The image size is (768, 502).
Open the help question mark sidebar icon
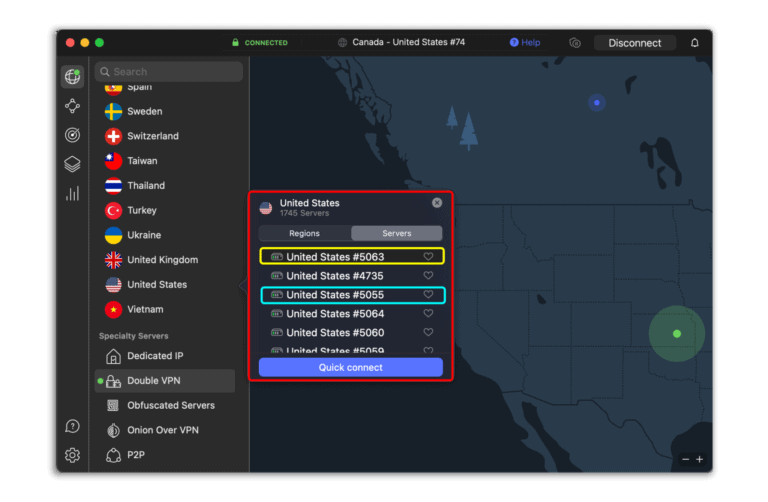[x=72, y=426]
